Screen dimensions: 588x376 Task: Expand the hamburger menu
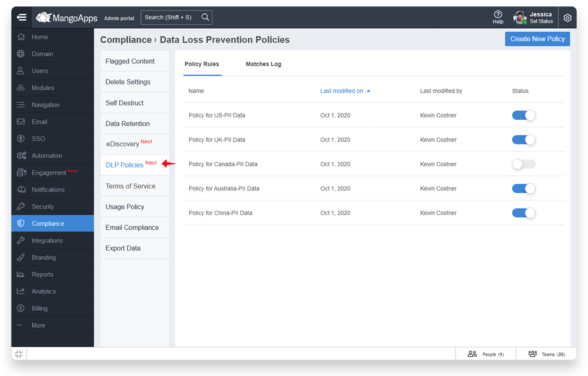(21, 17)
